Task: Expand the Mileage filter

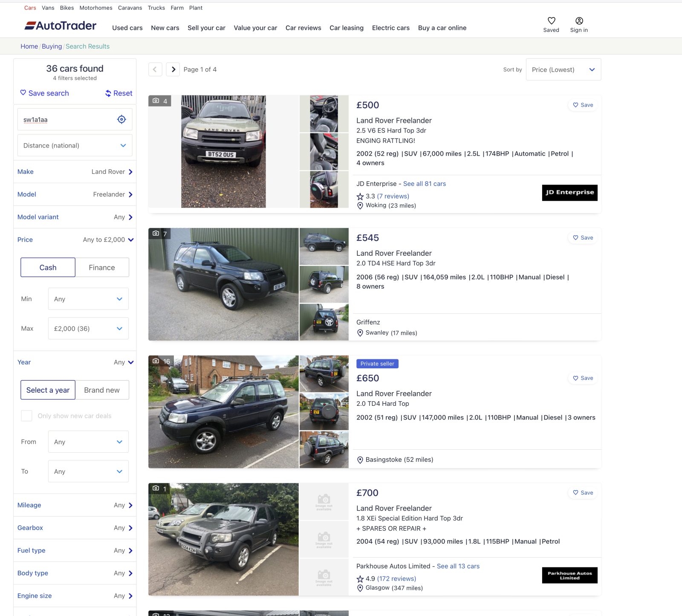Action: point(75,505)
